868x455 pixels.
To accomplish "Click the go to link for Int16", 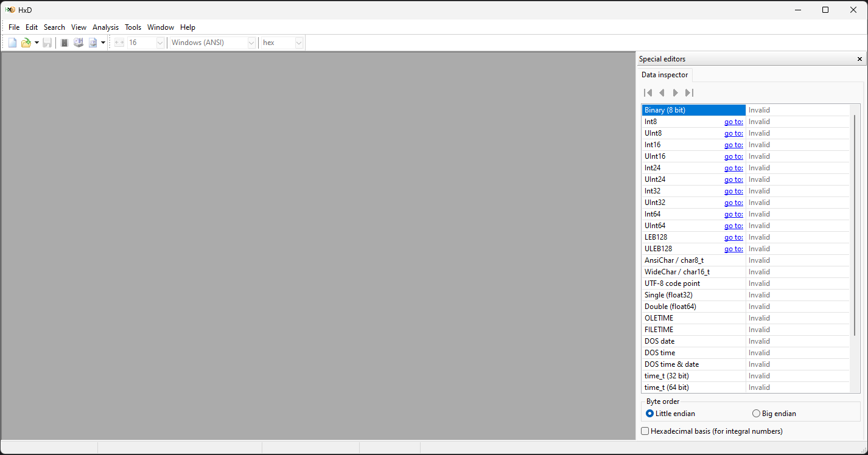I will [733, 145].
